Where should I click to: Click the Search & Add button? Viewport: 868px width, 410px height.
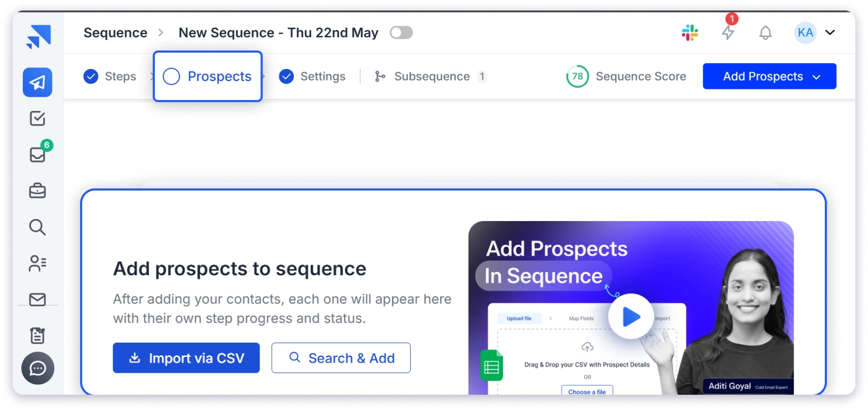(x=341, y=358)
